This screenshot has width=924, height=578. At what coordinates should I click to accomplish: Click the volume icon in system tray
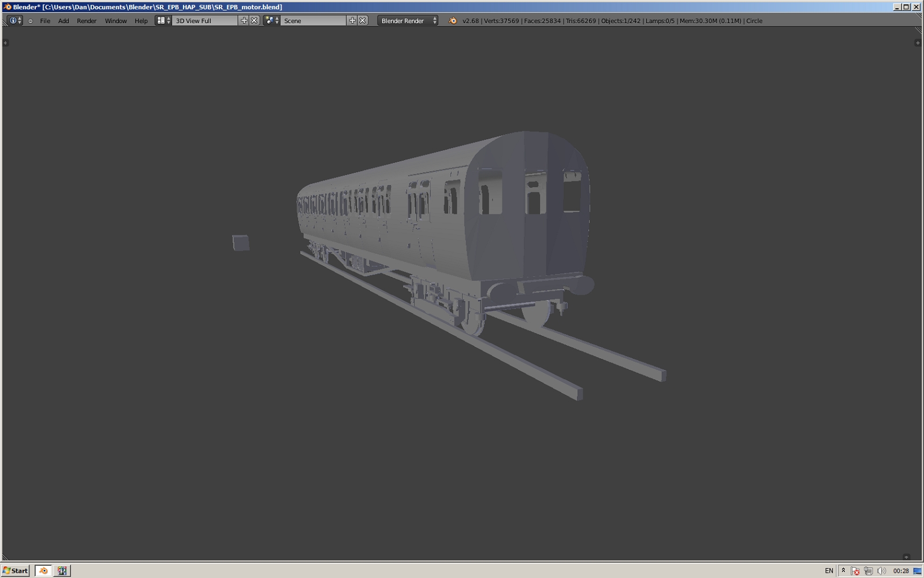tap(881, 571)
